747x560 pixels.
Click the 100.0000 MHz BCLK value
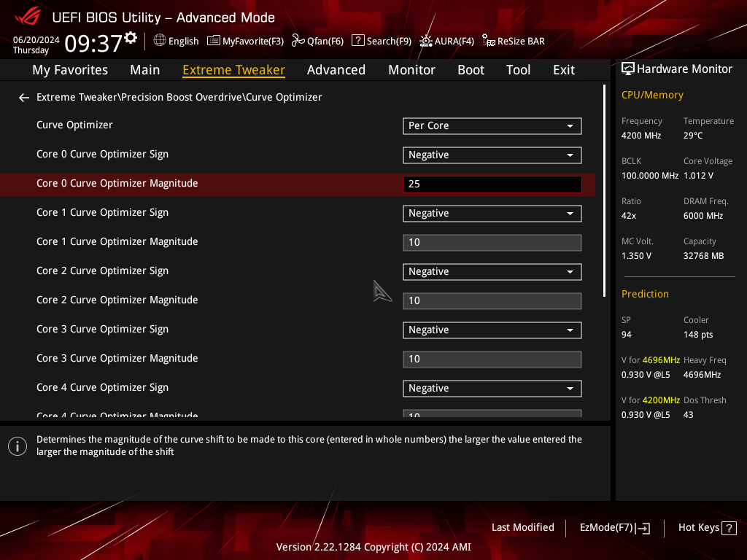[650, 176]
